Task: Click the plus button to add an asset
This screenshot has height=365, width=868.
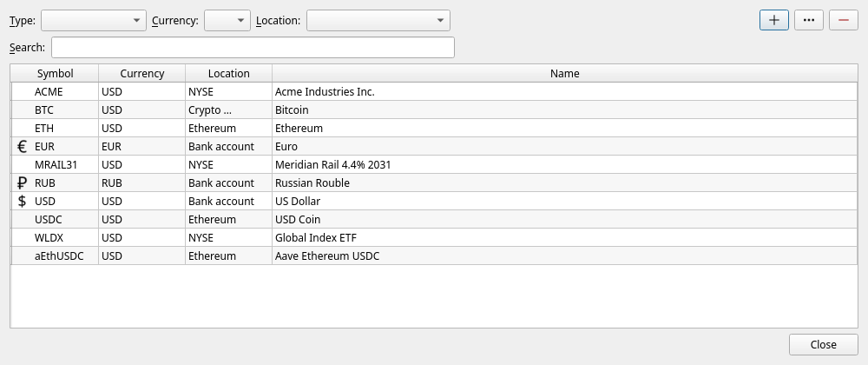Action: coord(774,20)
